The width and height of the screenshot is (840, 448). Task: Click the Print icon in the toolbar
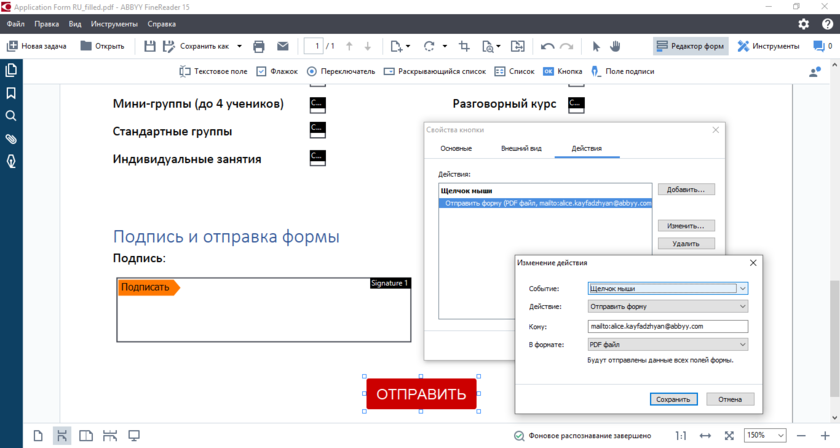(259, 46)
